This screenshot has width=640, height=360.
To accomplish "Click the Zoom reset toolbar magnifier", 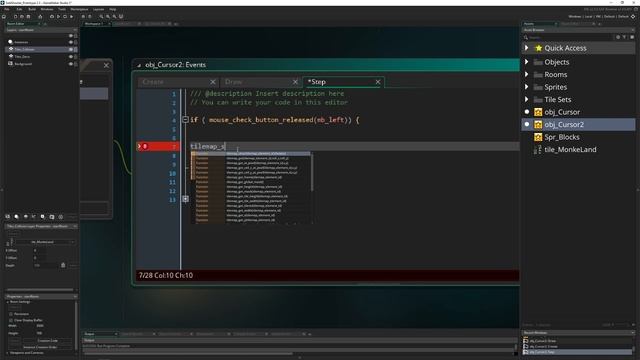I will pyautogui.click(x=108, y=16).
